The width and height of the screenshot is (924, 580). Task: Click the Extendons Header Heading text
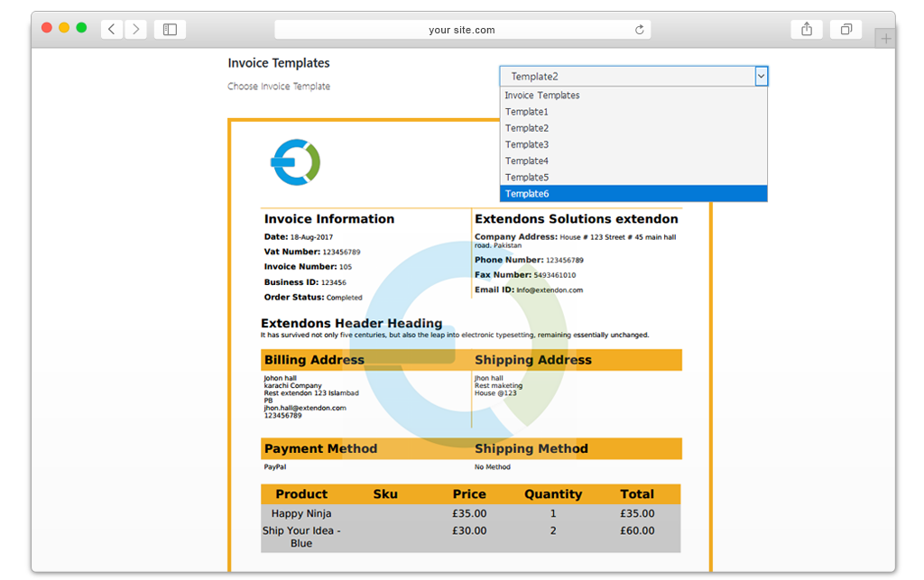[351, 323]
